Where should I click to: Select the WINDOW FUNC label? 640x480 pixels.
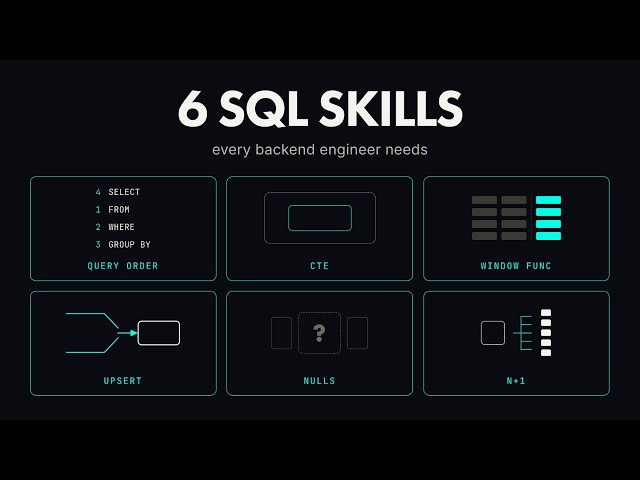516,266
